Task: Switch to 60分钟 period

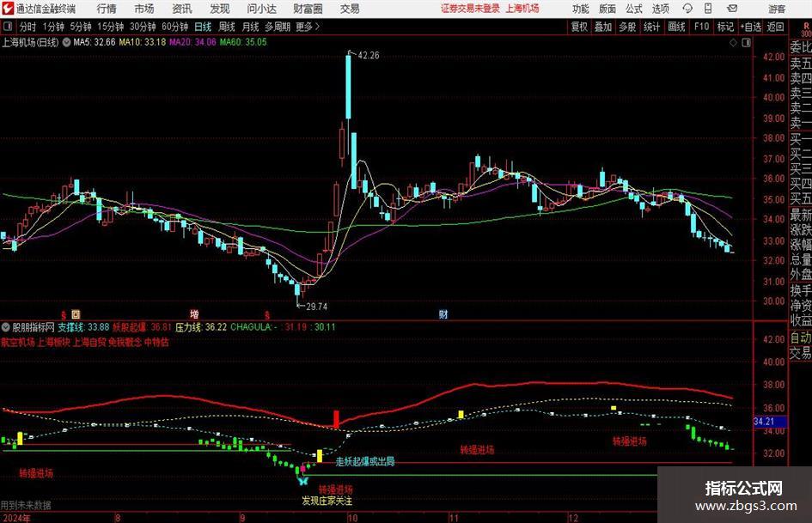Action: 175,27
